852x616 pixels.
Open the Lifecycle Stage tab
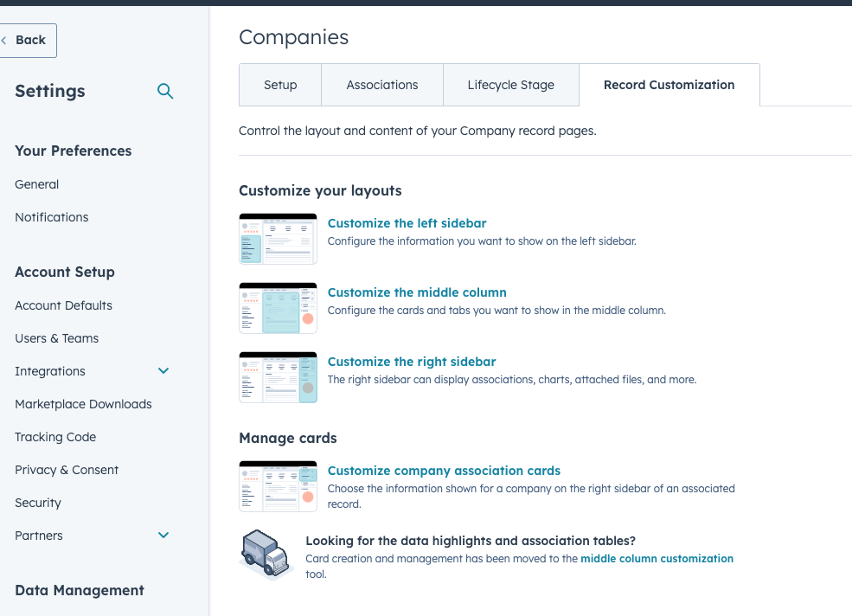click(x=510, y=85)
